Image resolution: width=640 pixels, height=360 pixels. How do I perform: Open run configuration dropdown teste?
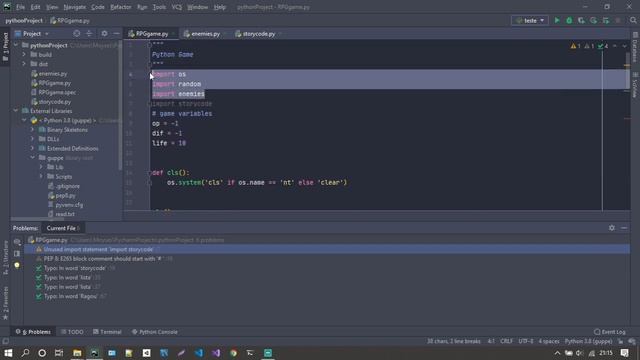(530, 20)
